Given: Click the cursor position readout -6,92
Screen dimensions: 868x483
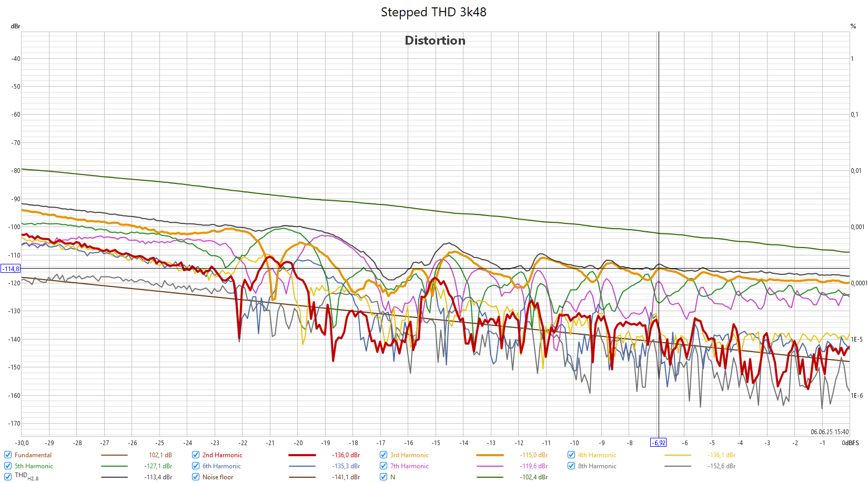Looking at the screenshot, I should (659, 443).
